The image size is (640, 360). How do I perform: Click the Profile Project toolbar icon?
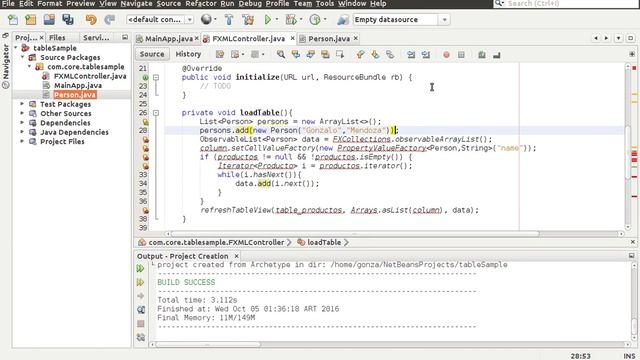pyautogui.click(x=315, y=19)
